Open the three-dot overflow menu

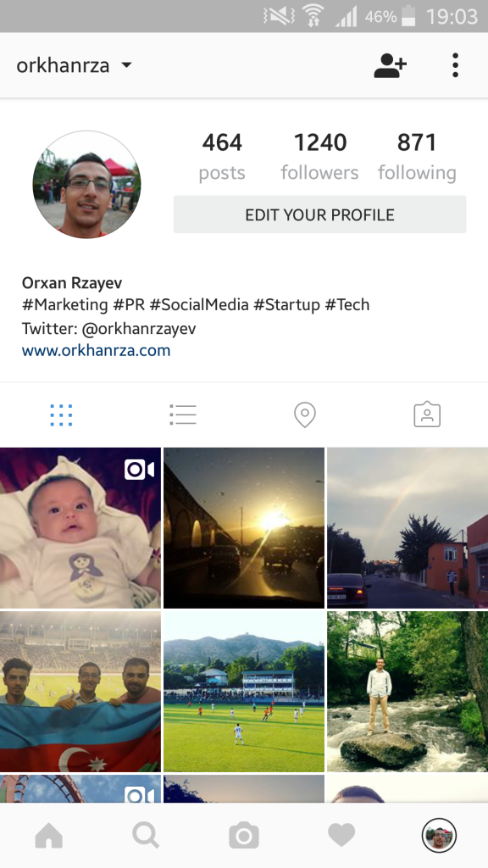pyautogui.click(x=455, y=65)
